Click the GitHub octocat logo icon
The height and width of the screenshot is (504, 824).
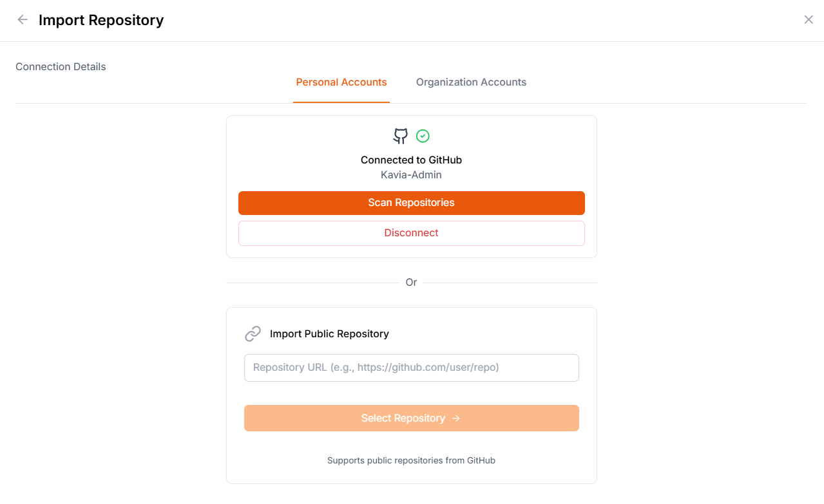[401, 136]
